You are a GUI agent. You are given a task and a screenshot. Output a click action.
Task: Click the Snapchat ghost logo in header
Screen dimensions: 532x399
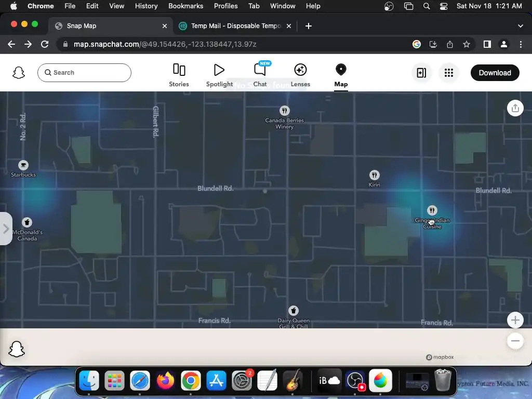19,73
